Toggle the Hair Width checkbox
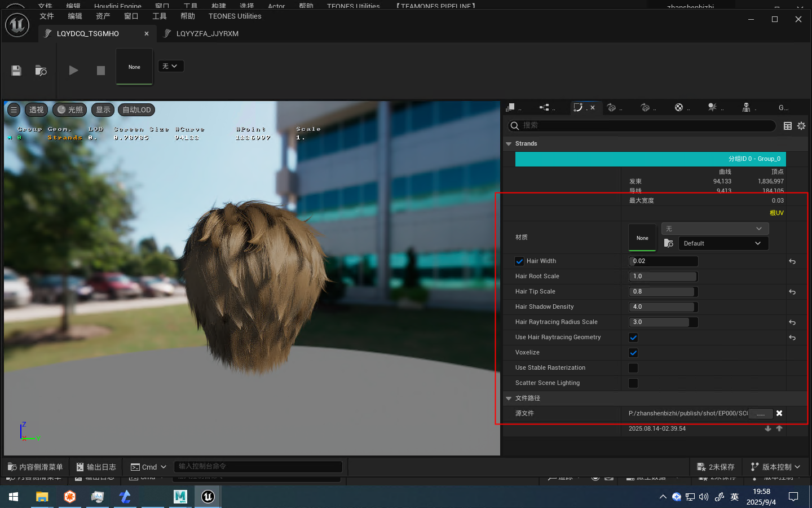 (x=519, y=261)
